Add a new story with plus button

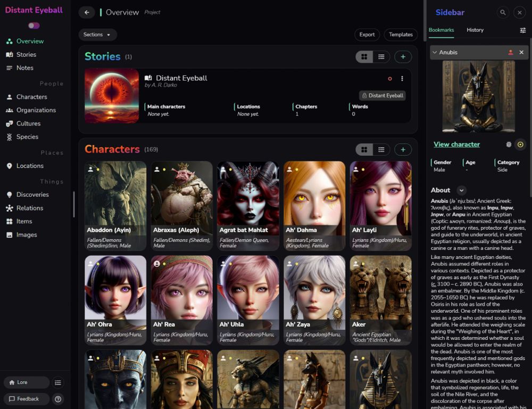(x=403, y=57)
